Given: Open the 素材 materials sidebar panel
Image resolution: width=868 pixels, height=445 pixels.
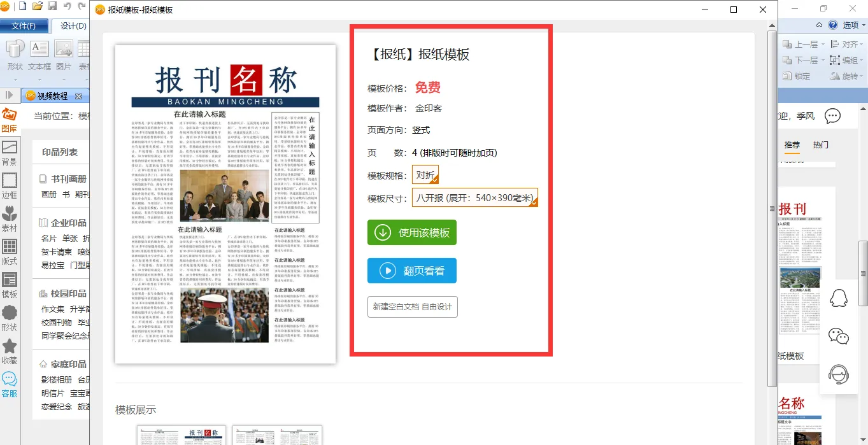Looking at the screenshot, I should point(10,219).
